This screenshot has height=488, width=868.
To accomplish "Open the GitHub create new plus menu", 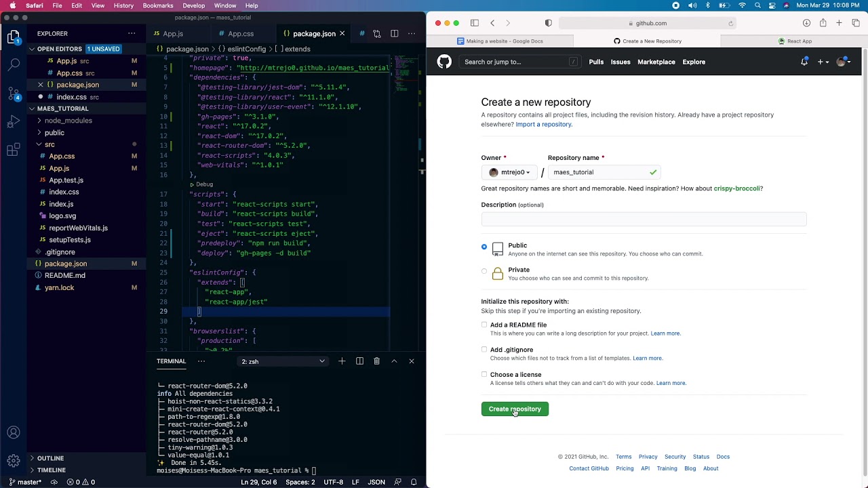I will pos(823,62).
